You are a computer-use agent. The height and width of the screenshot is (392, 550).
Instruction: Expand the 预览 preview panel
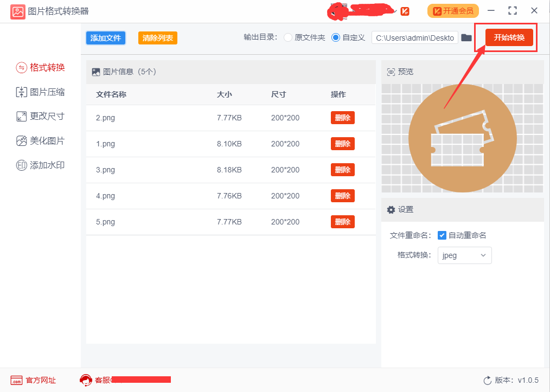click(x=400, y=72)
